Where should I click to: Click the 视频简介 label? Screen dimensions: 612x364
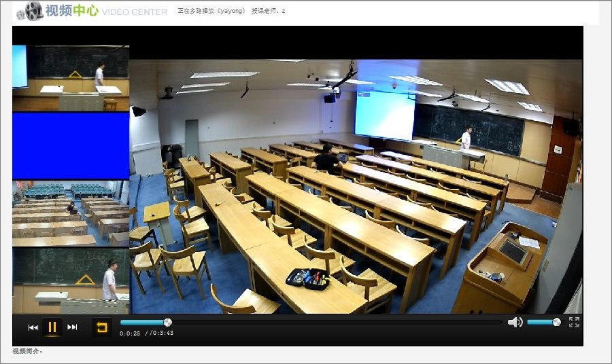pyautogui.click(x=27, y=351)
